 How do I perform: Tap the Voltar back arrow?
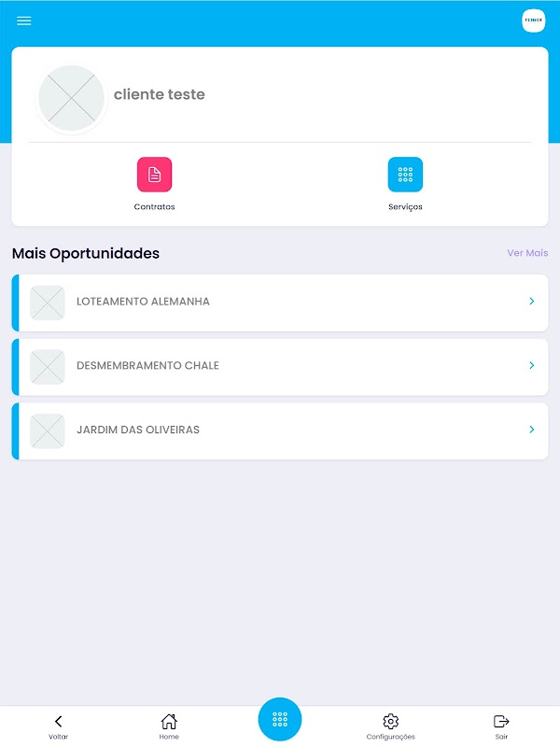tap(58, 721)
